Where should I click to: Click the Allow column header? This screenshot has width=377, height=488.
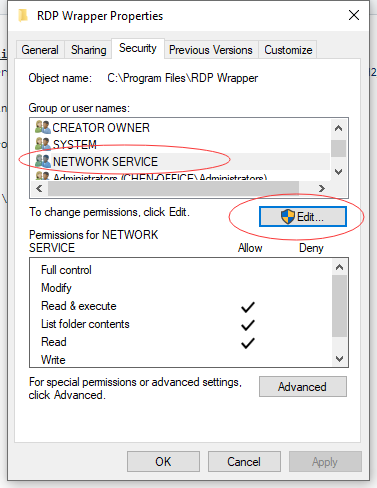coord(250,248)
